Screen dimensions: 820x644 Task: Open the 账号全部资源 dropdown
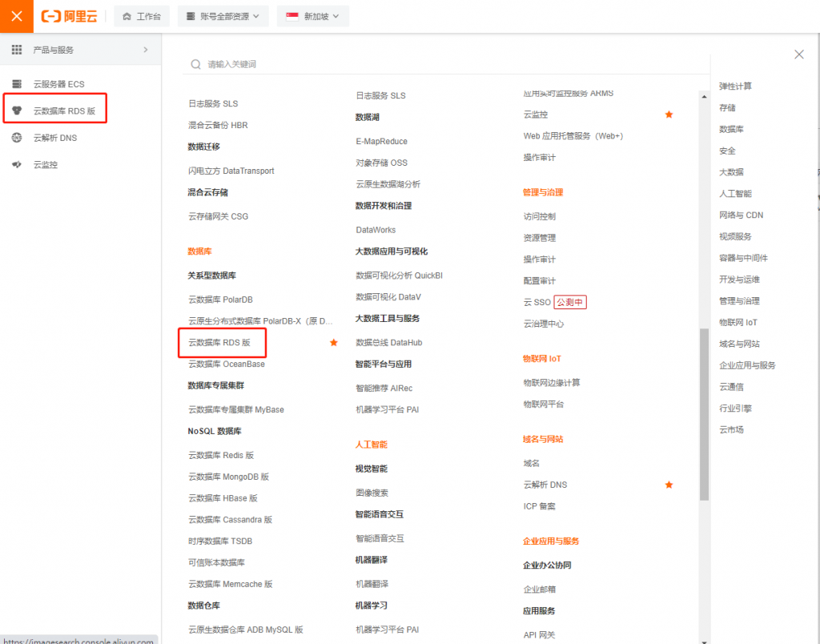223,16
